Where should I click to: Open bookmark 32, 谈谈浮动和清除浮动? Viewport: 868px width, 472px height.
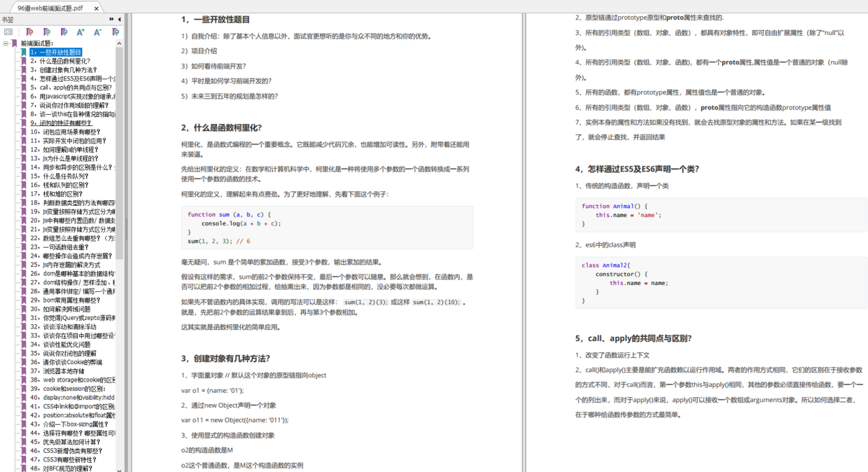pyautogui.click(x=64, y=327)
